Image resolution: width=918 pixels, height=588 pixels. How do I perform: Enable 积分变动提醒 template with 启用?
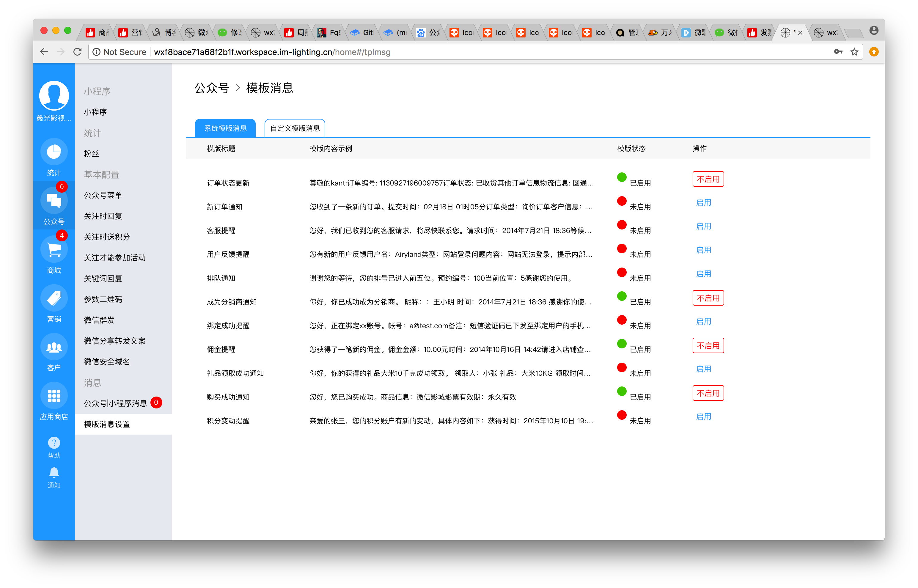[703, 416]
